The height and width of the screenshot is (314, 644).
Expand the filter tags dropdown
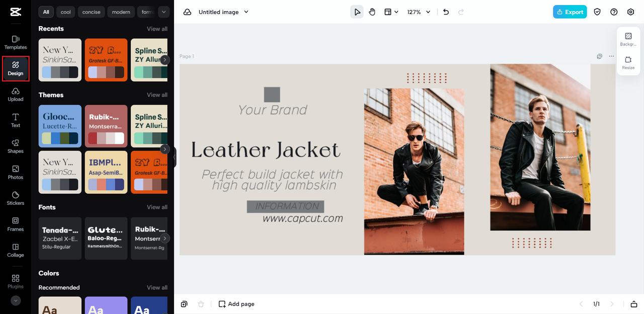[x=164, y=12]
